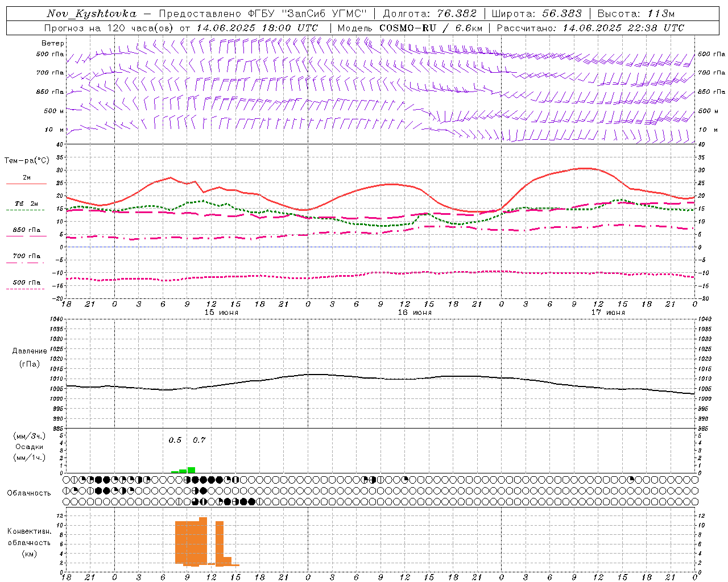Click the red solid legend line under 2м
The width and height of the screenshot is (728, 582).
pos(26,184)
